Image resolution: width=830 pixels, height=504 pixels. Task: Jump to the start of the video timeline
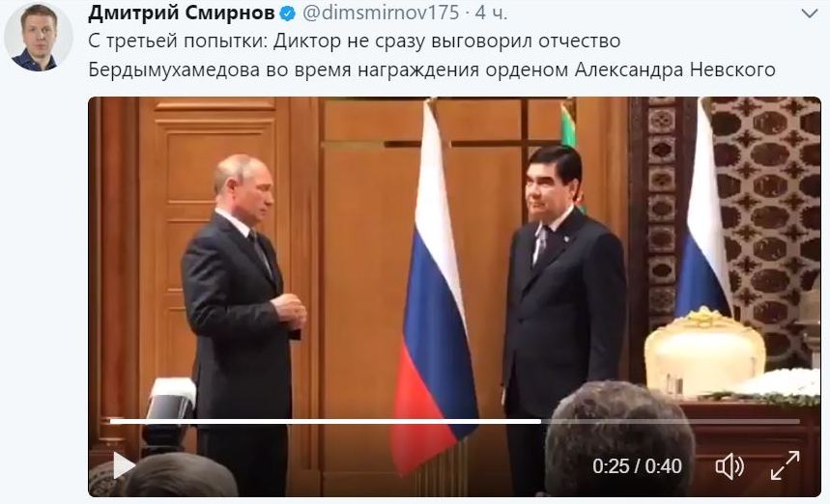coord(111,422)
